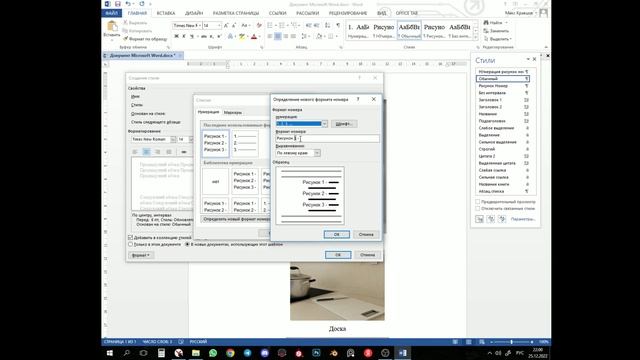Toggle 'Отключить связанные стили' checkbox
640x360 pixels.
(478, 209)
